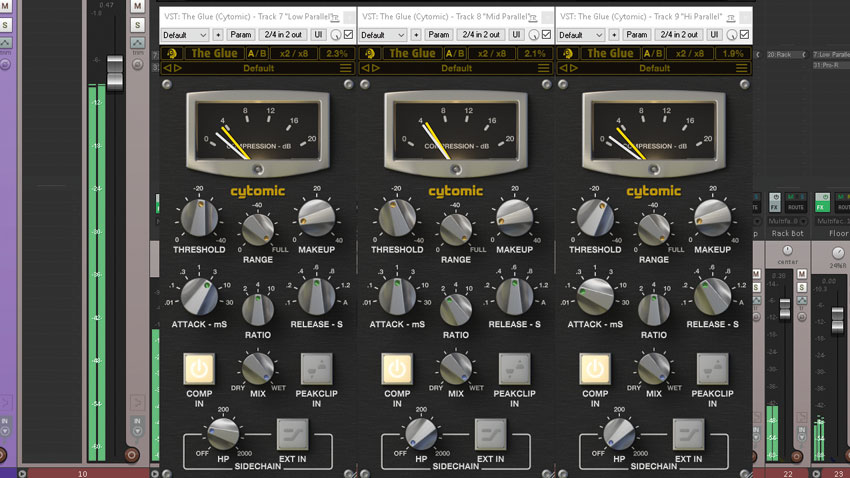Image resolution: width=850 pixels, height=478 pixels.
Task: Click the UI button in Low Parallel header
Action: tap(318, 35)
